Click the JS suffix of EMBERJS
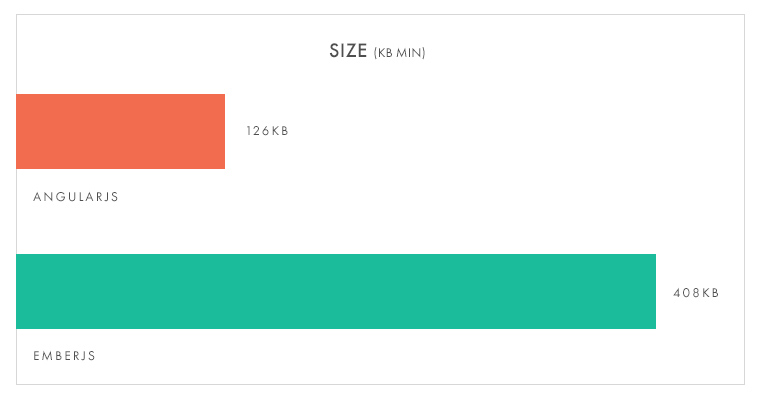760x400 pixels. click(90, 356)
